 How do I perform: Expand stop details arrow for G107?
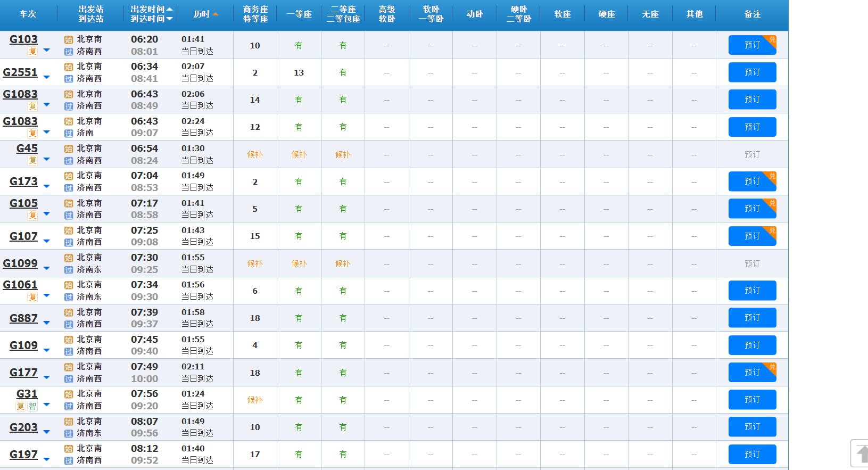[x=46, y=241]
